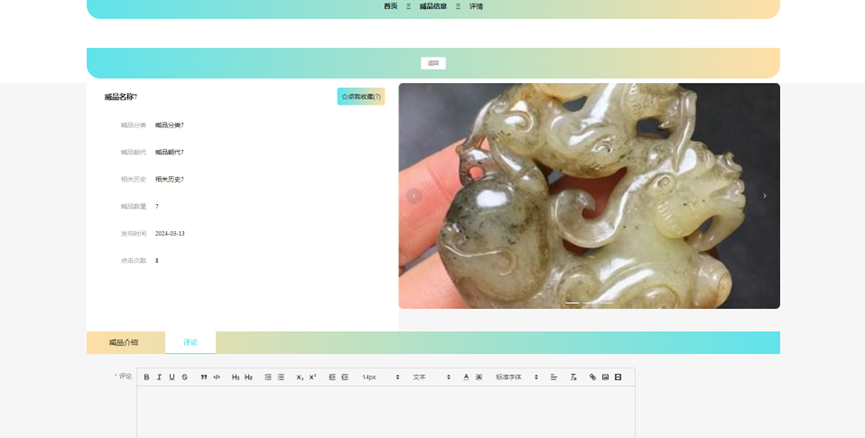Click the 返回 back button
Screen dimensions: 865x438
coord(433,63)
